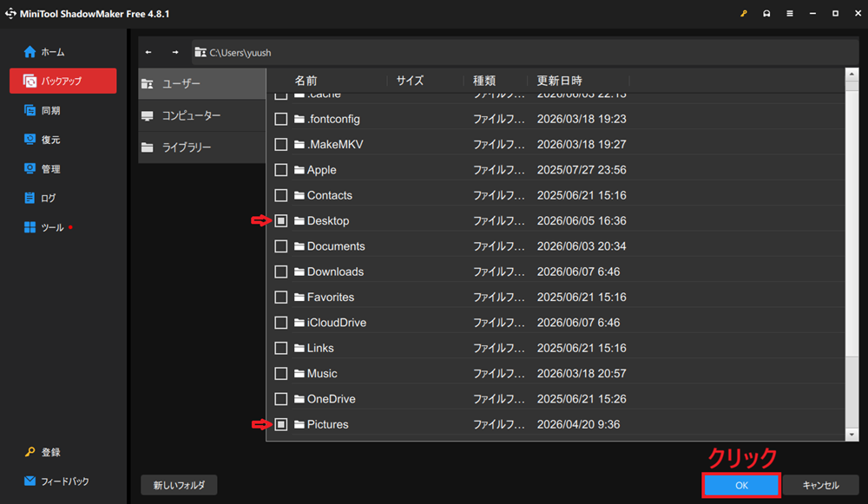868x504 pixels.
Task: Check the .MakeMKV folder checkbox
Action: click(x=281, y=144)
